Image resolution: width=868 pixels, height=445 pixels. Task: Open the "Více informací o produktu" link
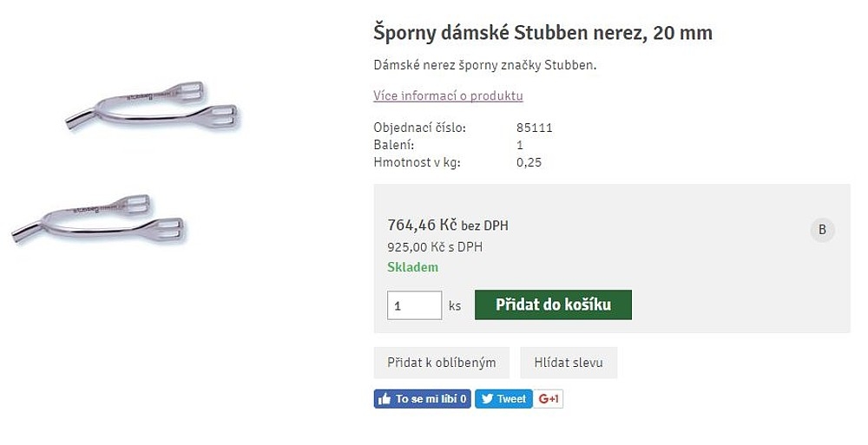click(x=448, y=95)
